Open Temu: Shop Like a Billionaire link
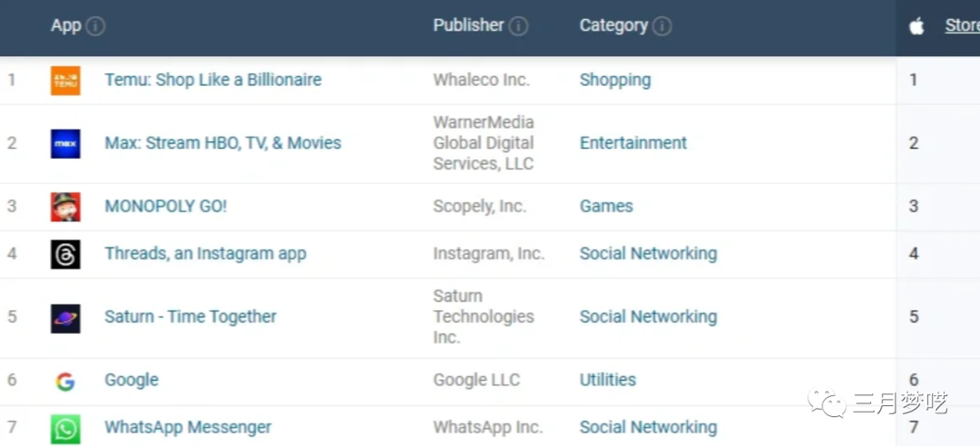This screenshot has height=446, width=980. pos(213,80)
